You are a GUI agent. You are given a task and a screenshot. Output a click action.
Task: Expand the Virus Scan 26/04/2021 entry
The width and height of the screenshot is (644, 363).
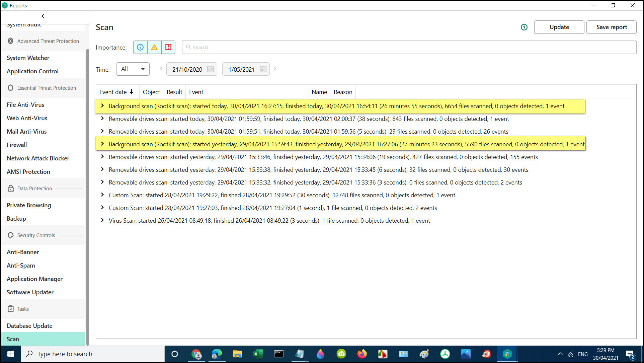tap(102, 220)
